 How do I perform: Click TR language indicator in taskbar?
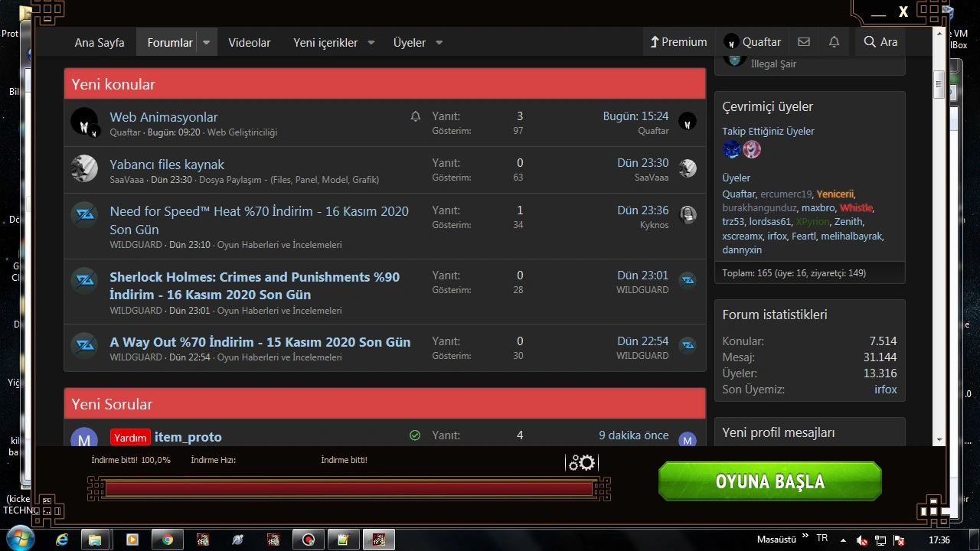[x=822, y=539]
